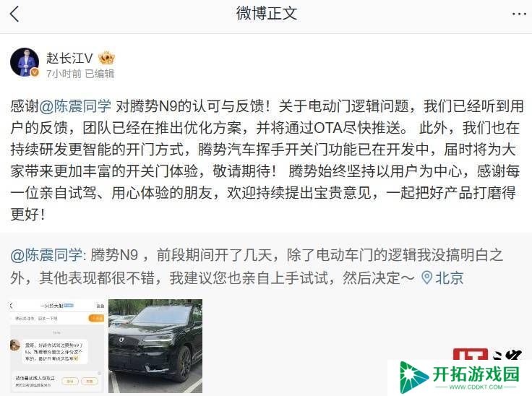Image resolution: width=532 pixels, height=396 pixels.
Task: Visit the WWW.CDDKT.COM watermark link
Action: click(x=476, y=387)
